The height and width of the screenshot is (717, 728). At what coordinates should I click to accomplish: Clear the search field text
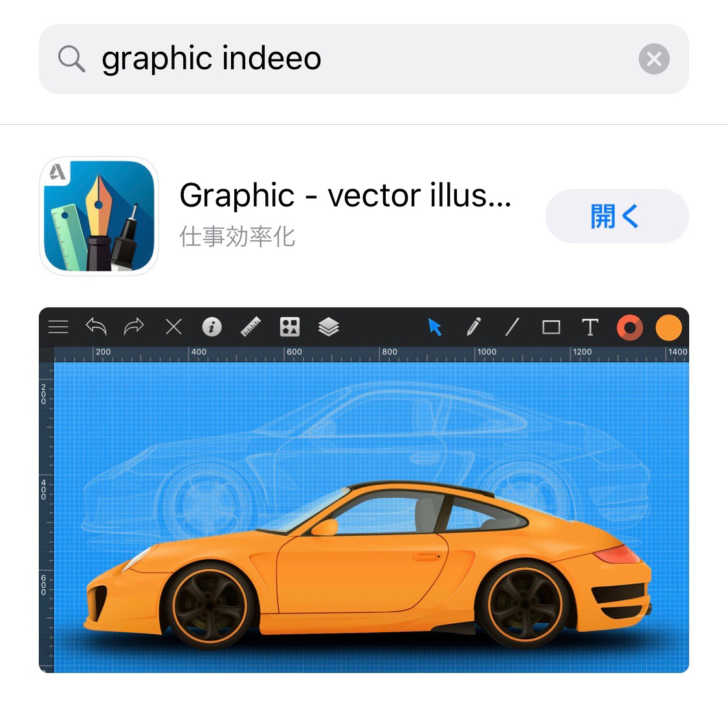point(654,59)
